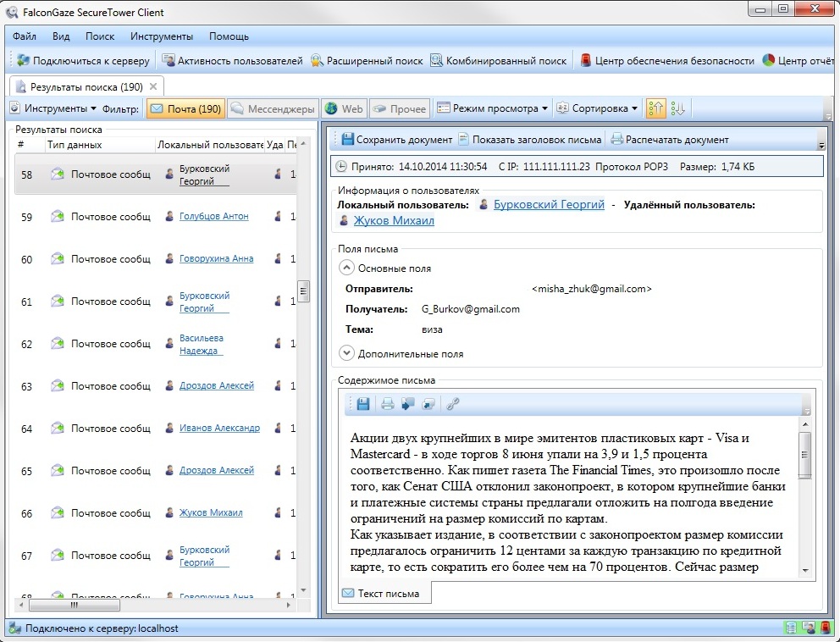Click the Бурковский Георгий link in user info
The image size is (840, 642).
point(549,204)
